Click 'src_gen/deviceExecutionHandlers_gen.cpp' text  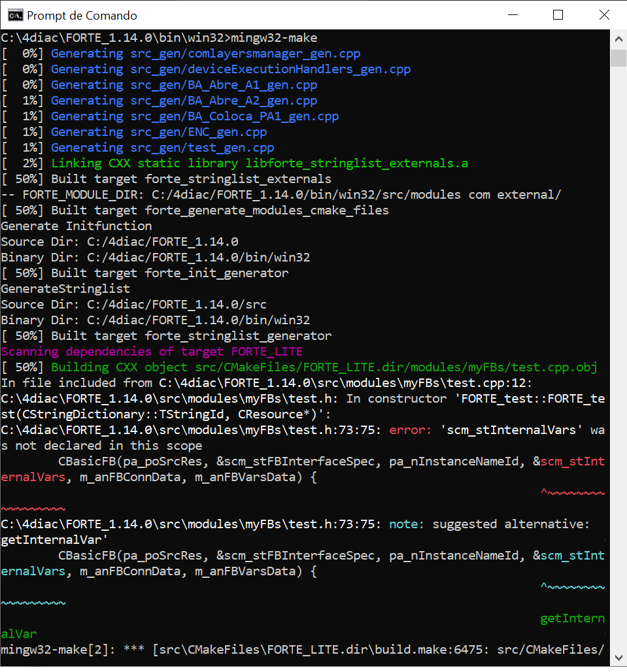271,69
